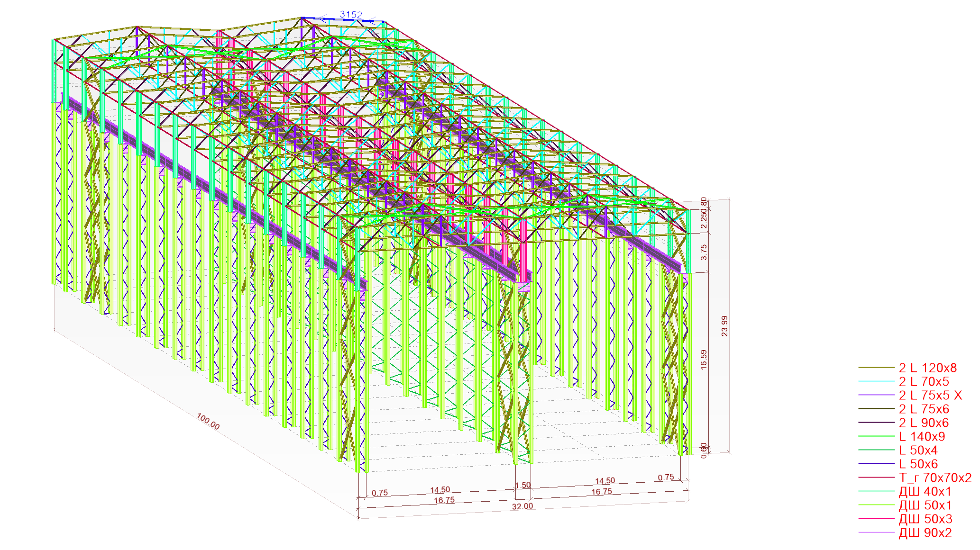The width and height of the screenshot is (980, 550).
Task: Click the '2 L 120x8' legend label
Action: [927, 368]
